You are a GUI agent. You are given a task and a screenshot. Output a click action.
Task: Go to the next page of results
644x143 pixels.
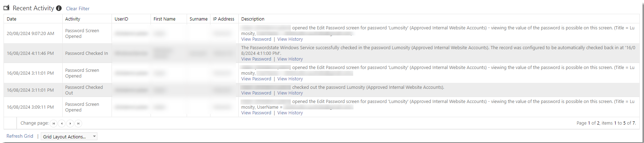70,124
